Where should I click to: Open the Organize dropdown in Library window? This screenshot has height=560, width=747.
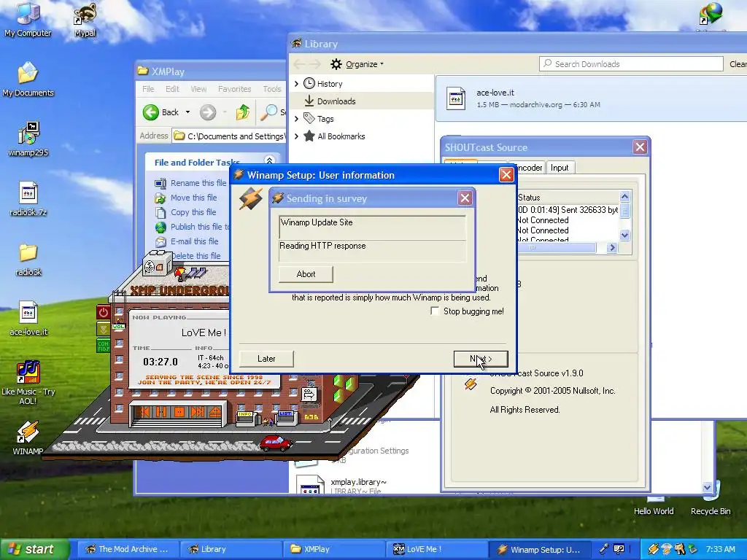[x=357, y=64]
